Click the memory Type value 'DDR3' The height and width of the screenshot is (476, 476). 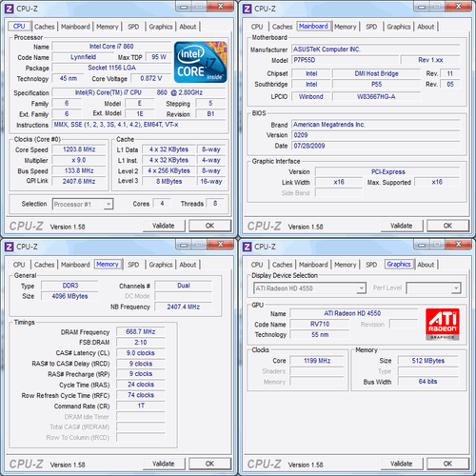click(70, 286)
